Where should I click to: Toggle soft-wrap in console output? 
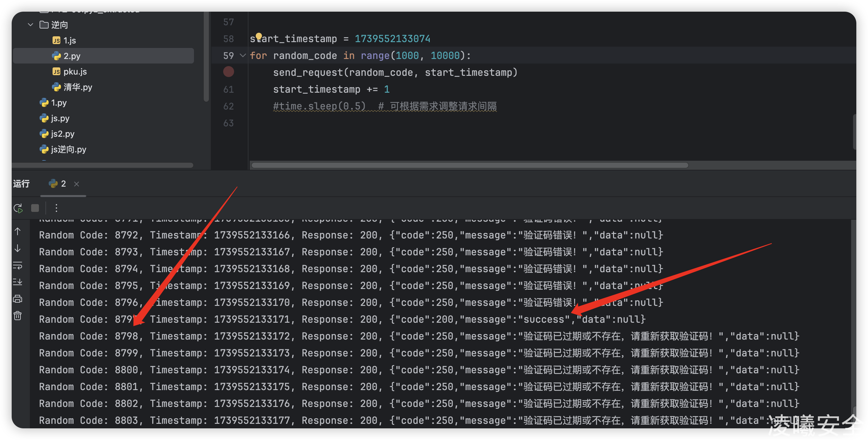click(x=18, y=265)
